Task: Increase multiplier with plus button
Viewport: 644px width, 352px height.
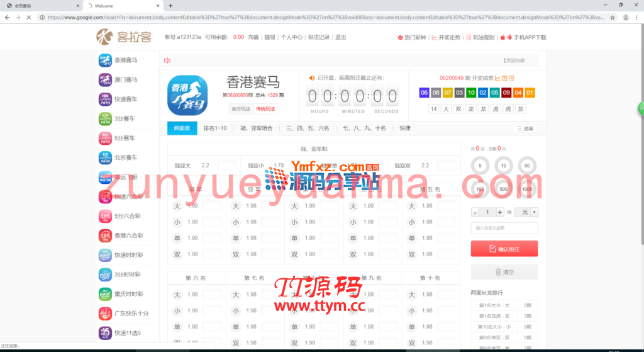Action: 500,212
